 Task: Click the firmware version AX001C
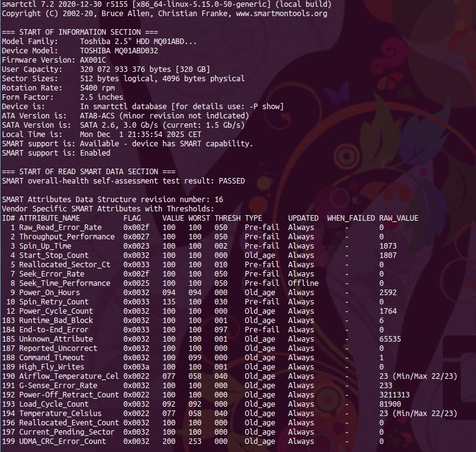tap(93, 60)
